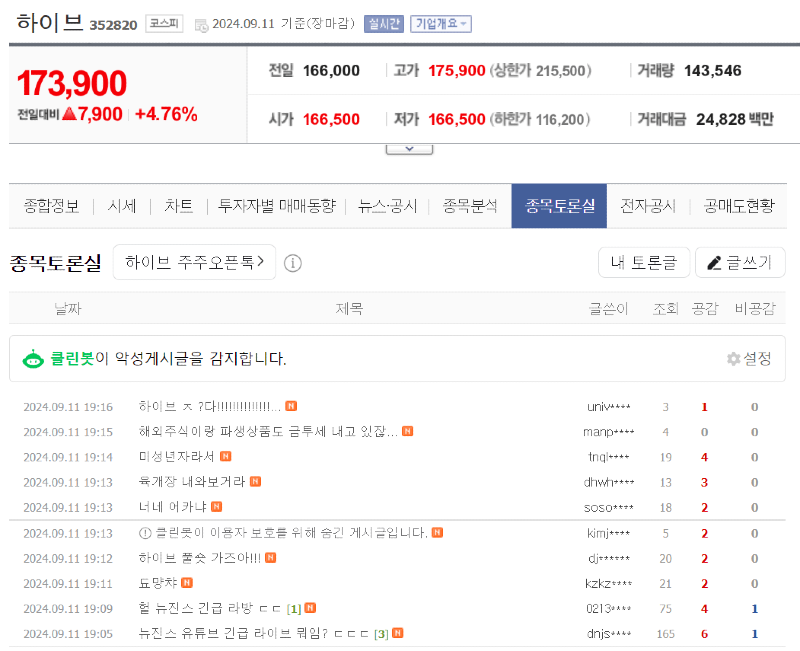Switch to the 차트 tab

[179, 206]
